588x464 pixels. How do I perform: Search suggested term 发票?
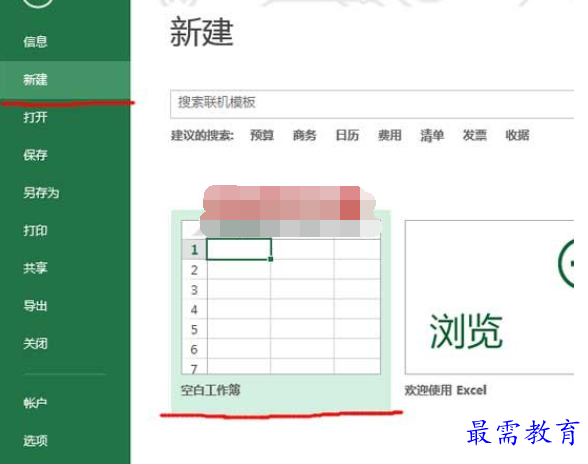pos(475,135)
